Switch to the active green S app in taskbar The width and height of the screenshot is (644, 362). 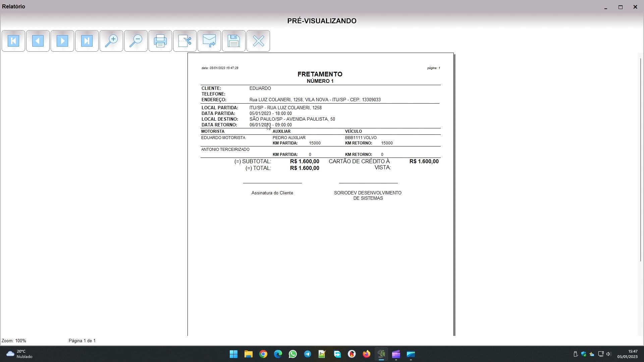pyautogui.click(x=381, y=354)
